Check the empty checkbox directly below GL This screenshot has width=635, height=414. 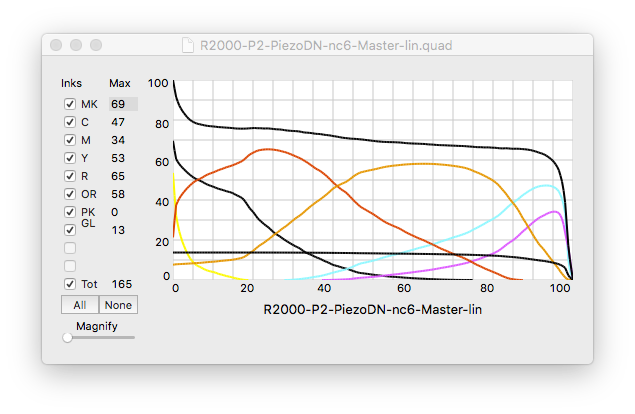click(x=70, y=248)
